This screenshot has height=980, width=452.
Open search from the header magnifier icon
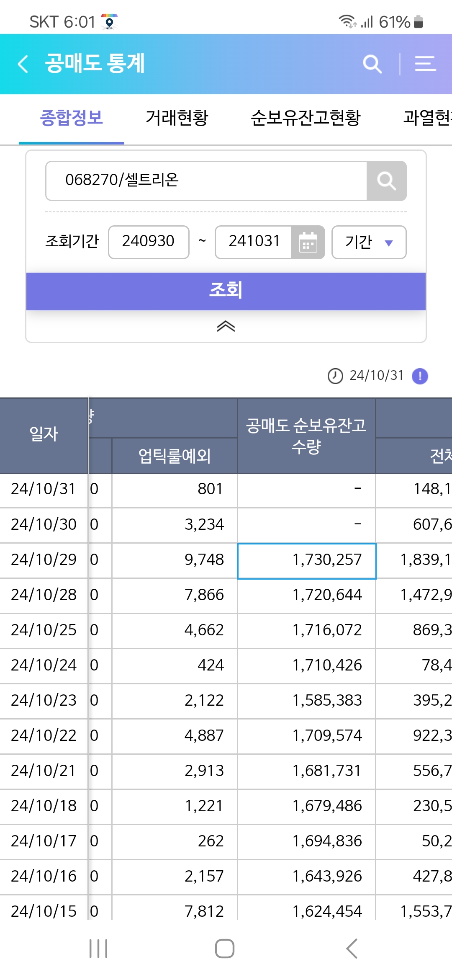click(372, 64)
